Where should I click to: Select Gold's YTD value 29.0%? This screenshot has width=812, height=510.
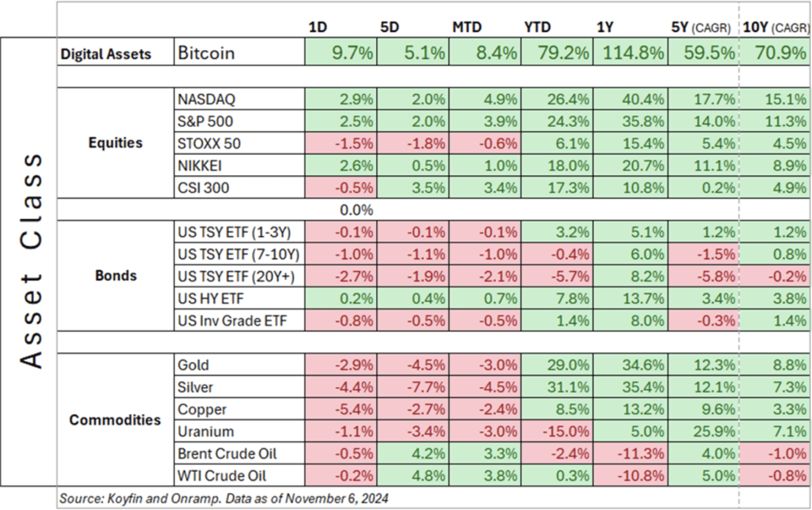(568, 365)
